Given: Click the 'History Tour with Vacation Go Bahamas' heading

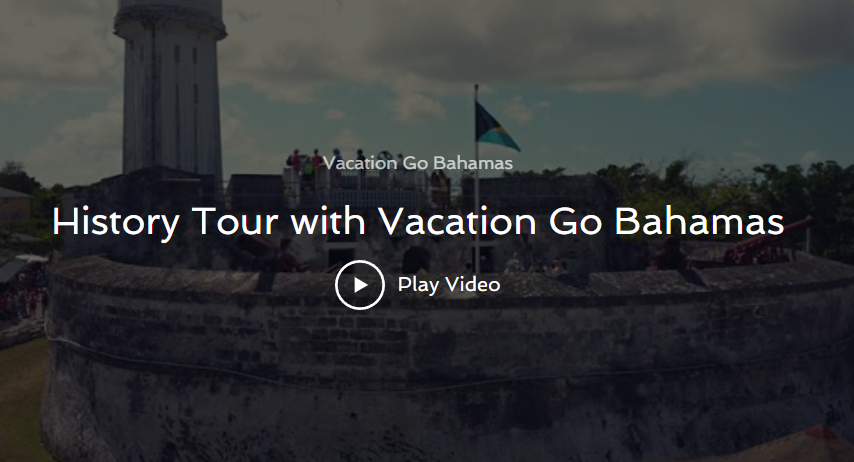Looking at the screenshot, I should [418, 222].
